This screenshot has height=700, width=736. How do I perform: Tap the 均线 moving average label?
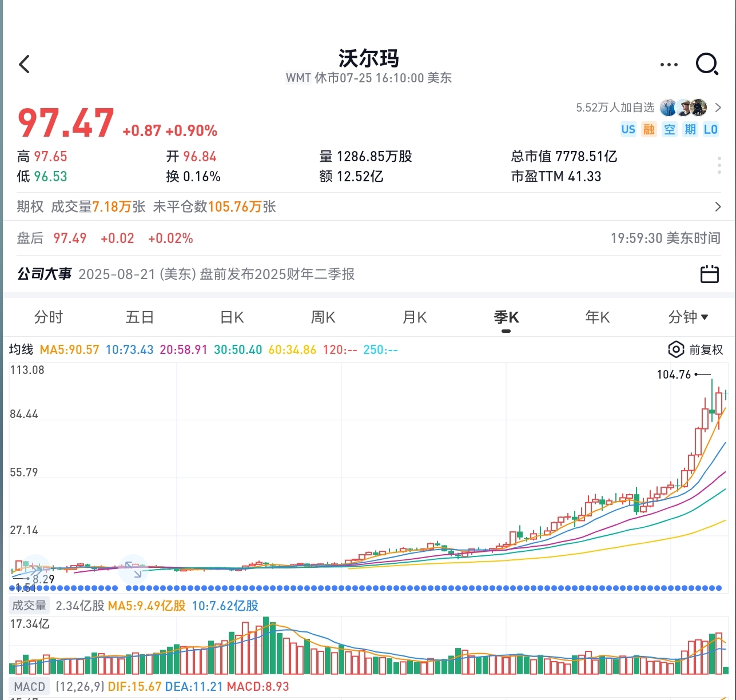point(21,349)
